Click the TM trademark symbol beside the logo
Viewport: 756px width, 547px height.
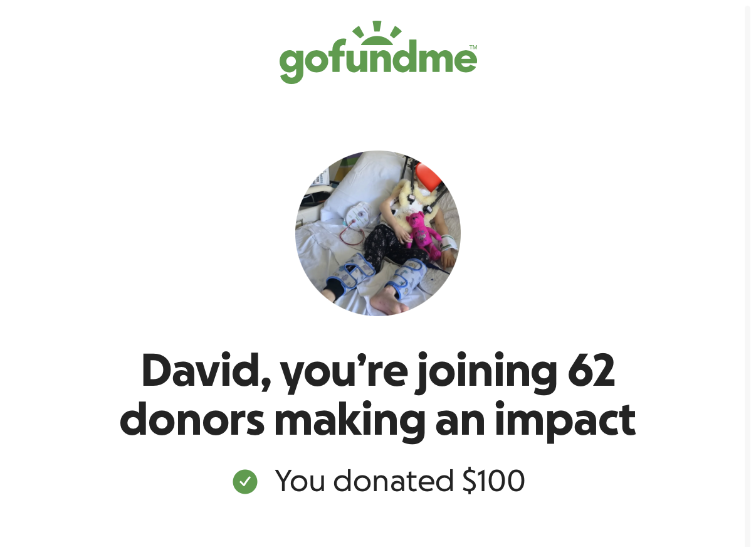point(473,47)
